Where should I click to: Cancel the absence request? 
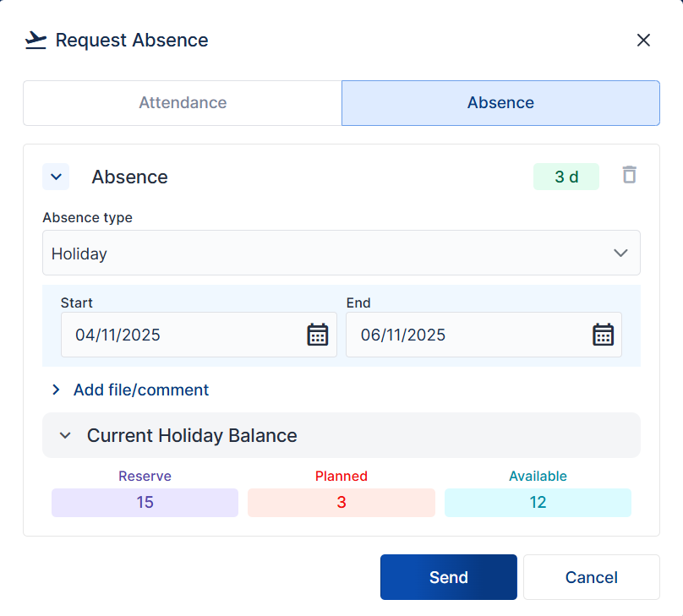point(591,576)
